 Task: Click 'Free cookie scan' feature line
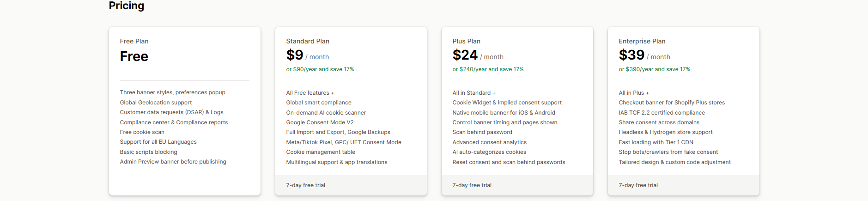[142, 132]
